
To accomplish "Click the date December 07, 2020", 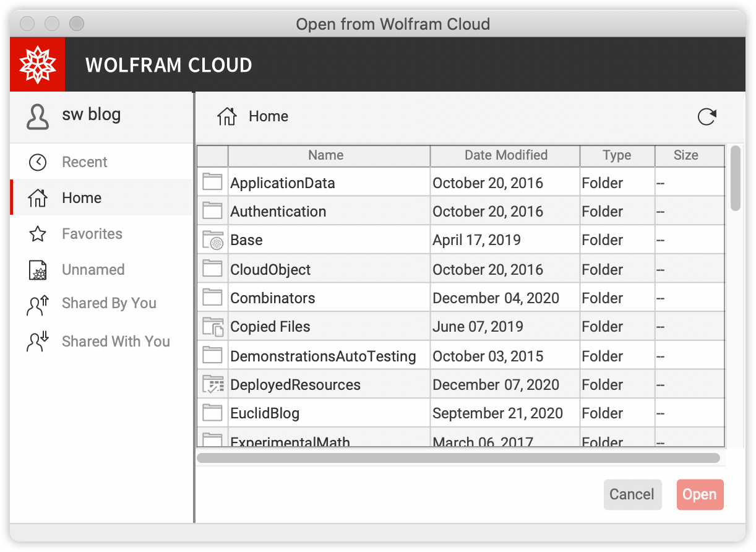I will [496, 385].
